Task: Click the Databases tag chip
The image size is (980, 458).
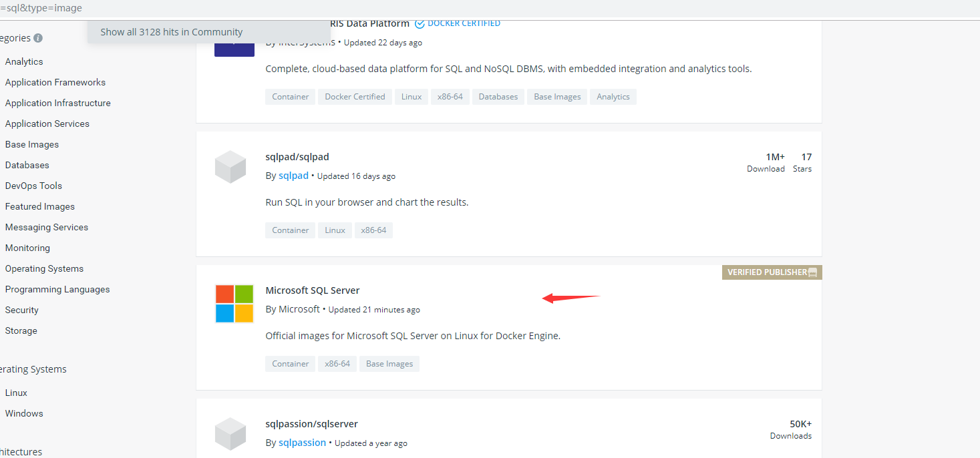Action: click(x=498, y=97)
